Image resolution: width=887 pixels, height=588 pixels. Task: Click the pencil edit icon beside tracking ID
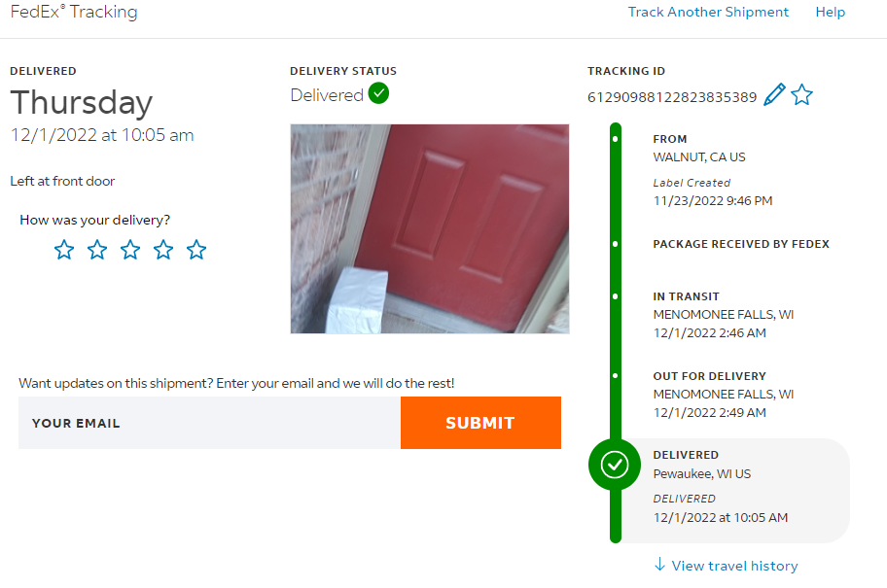tap(774, 94)
